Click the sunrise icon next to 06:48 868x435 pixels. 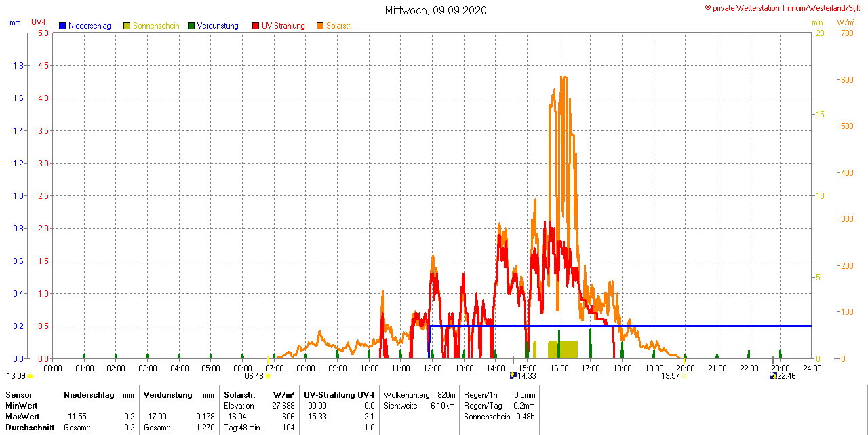click(x=268, y=376)
